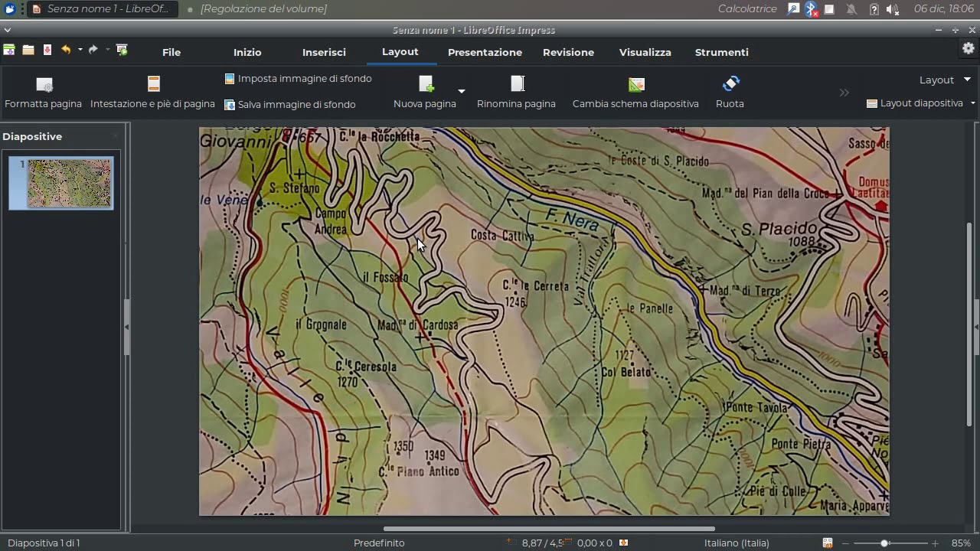
Task: Switch to Senza nome 1 taskbar window
Action: (102, 9)
